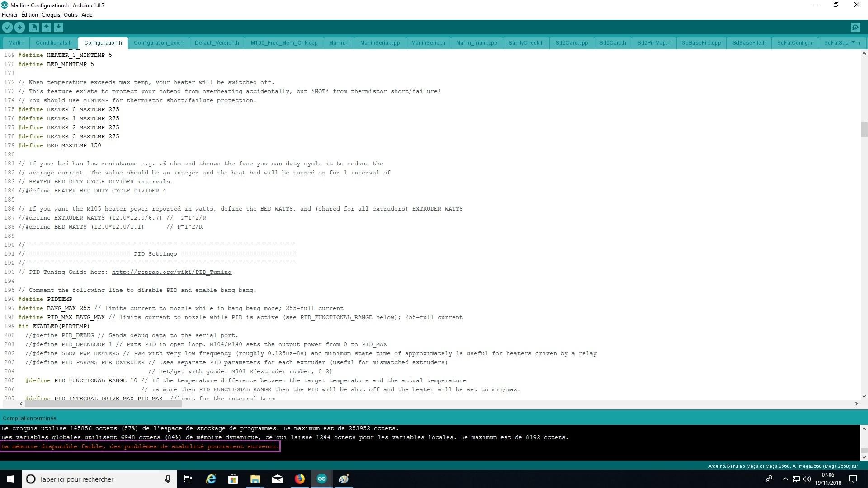Viewport: 868px width, 488px height.
Task: Click the BED_MINTEMP 5 line
Action: coord(56,64)
